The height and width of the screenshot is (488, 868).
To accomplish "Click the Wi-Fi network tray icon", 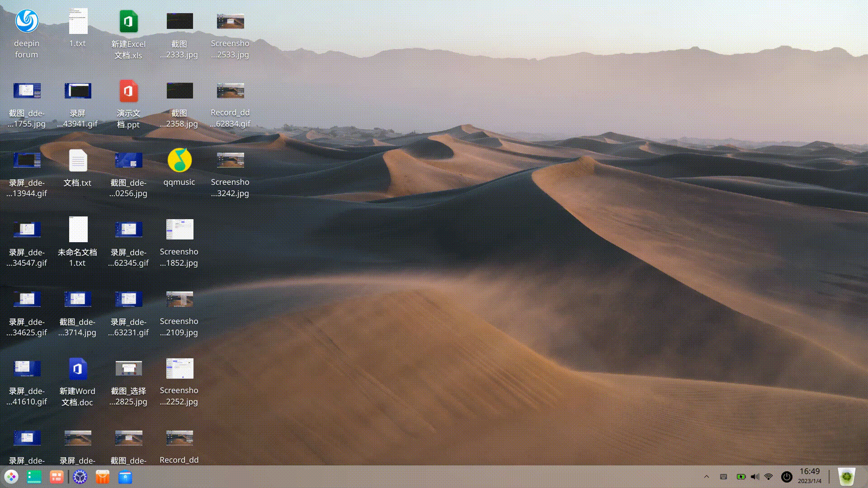I will 769,477.
